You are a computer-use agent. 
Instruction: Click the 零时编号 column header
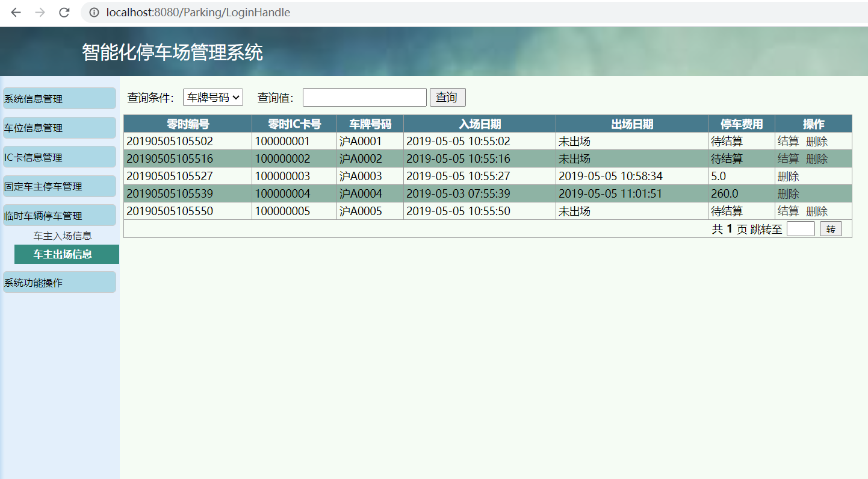click(x=188, y=124)
